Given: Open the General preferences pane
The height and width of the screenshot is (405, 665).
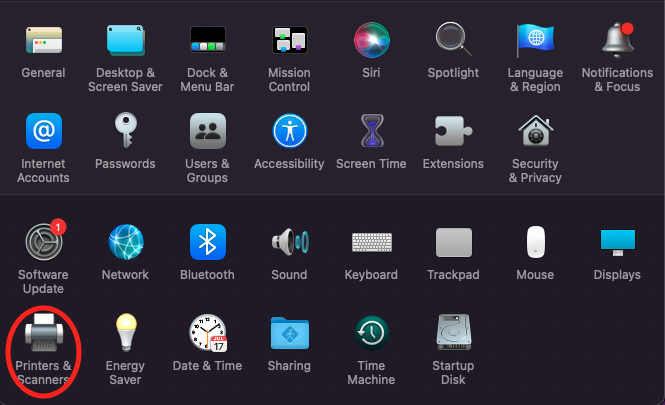Looking at the screenshot, I should point(44,41).
